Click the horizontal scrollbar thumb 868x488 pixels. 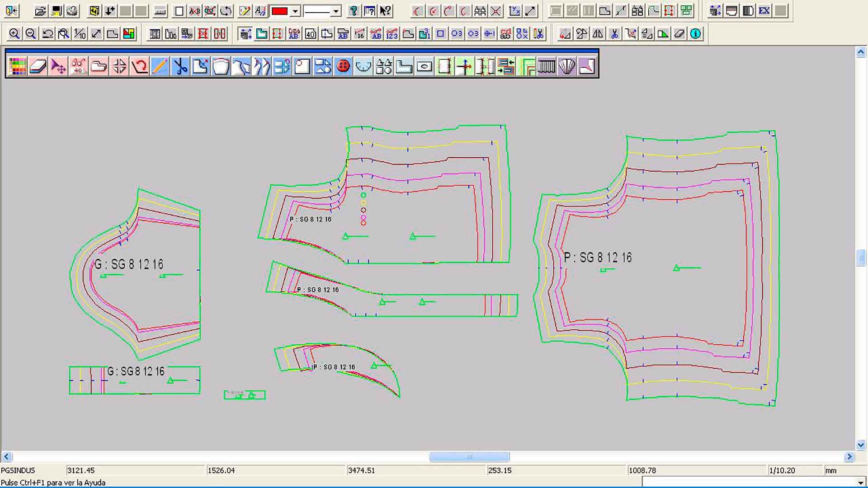coord(469,457)
